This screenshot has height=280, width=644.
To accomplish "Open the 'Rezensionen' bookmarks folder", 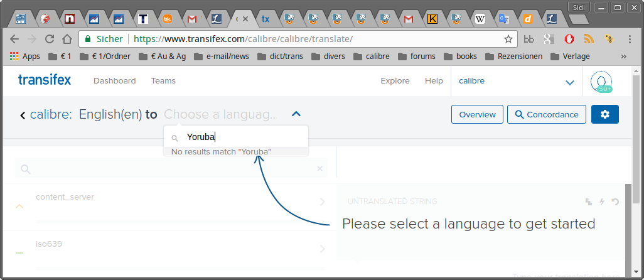I will tap(514, 57).
